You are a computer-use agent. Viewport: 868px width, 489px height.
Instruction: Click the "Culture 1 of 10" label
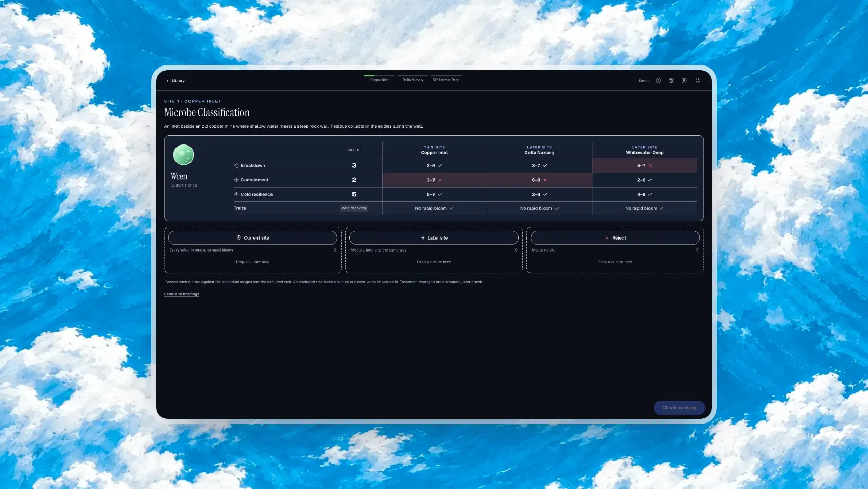click(184, 186)
